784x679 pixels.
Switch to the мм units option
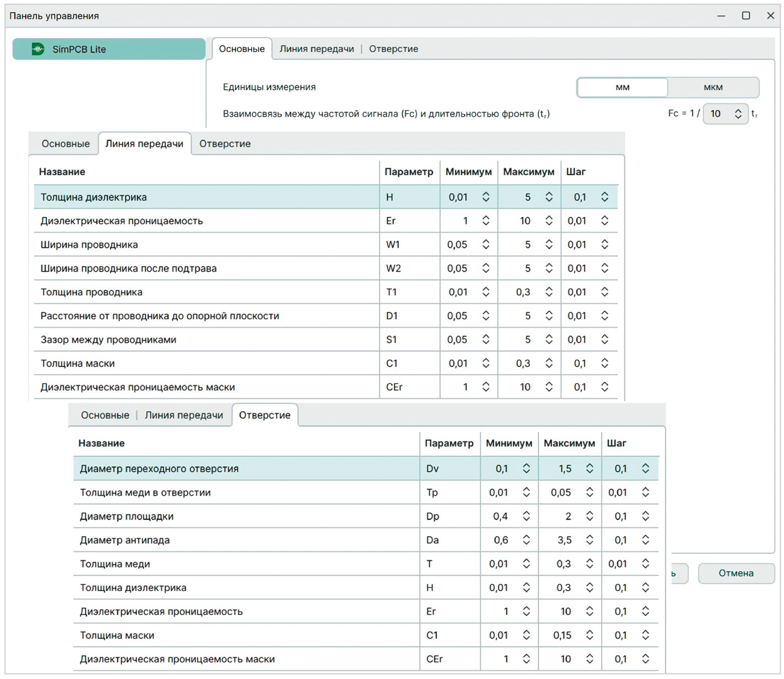click(x=622, y=87)
